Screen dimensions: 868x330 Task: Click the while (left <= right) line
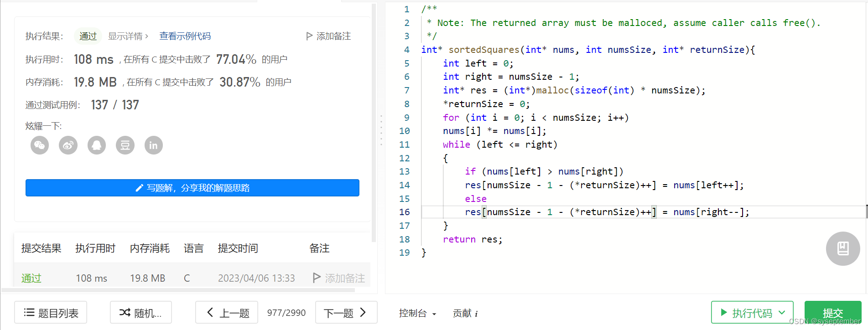pos(500,144)
